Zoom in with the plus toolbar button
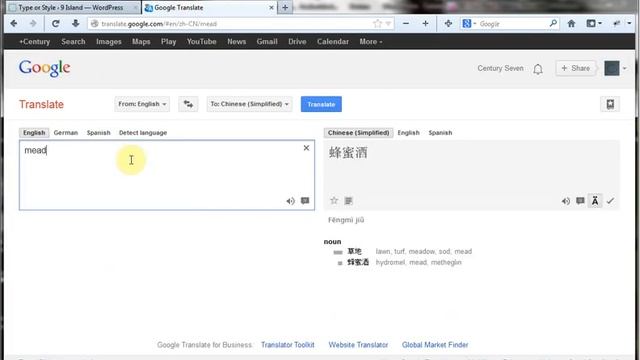The width and height of the screenshot is (640, 360). [425, 24]
